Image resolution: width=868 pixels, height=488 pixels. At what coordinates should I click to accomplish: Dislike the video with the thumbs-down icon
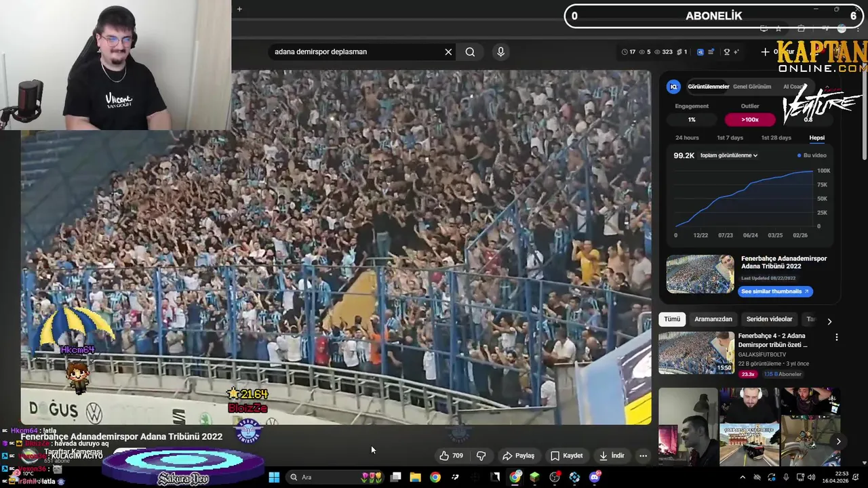point(481,455)
